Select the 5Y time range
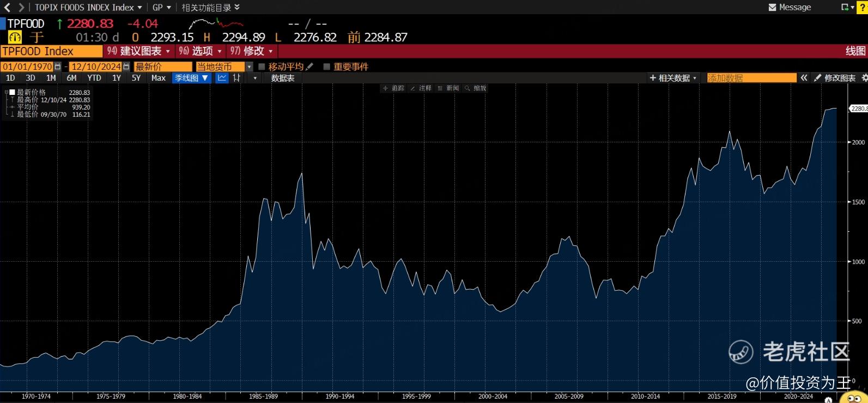Viewport: 868px width, 403px height. 136,78
